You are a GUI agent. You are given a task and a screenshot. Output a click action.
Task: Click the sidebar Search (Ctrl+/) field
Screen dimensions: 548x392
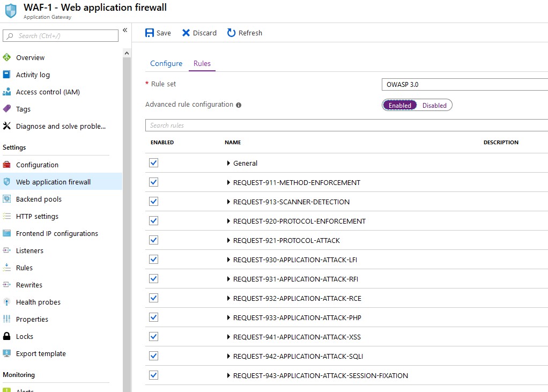tap(61, 35)
